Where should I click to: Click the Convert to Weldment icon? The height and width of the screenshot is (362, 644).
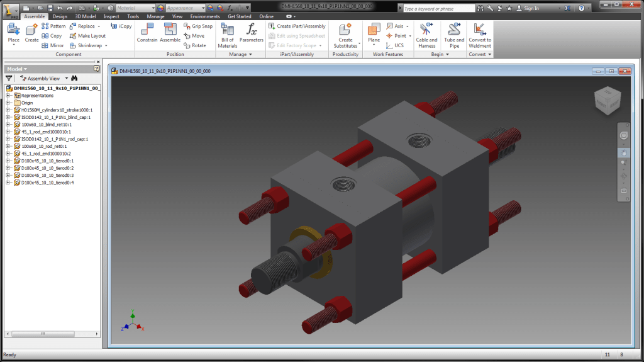tap(480, 34)
